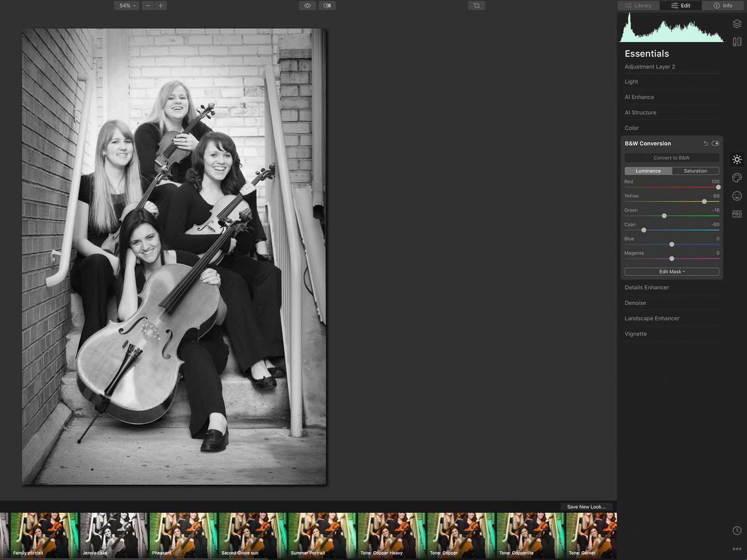Expand the Details Enhancer section
The image size is (747, 560).
coord(646,287)
